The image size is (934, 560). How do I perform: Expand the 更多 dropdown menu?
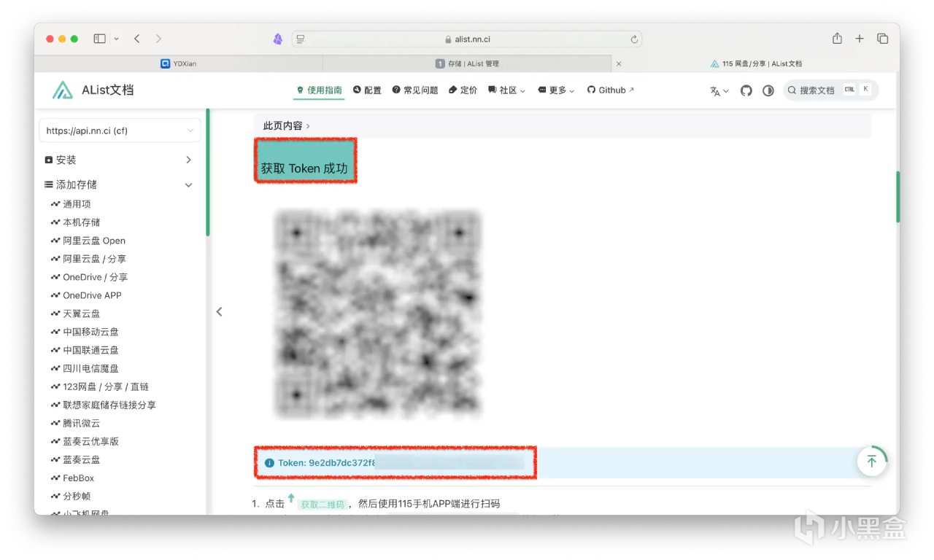[x=556, y=90]
